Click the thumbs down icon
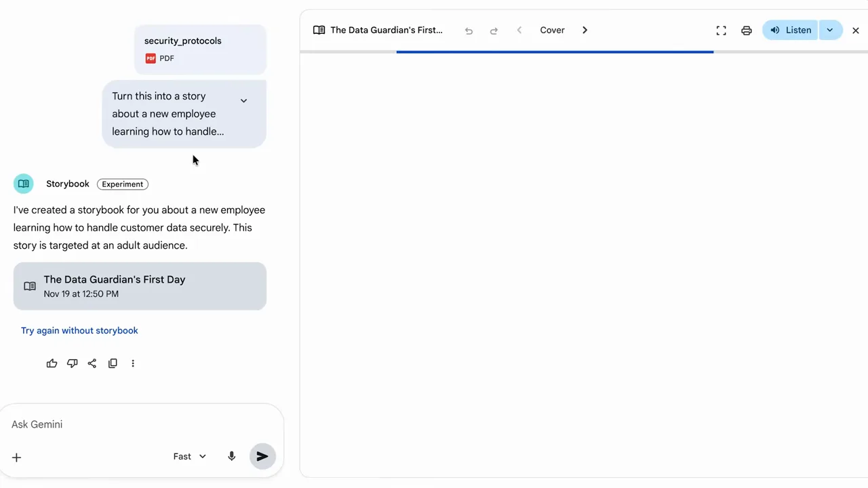The image size is (868, 488). (72, 363)
